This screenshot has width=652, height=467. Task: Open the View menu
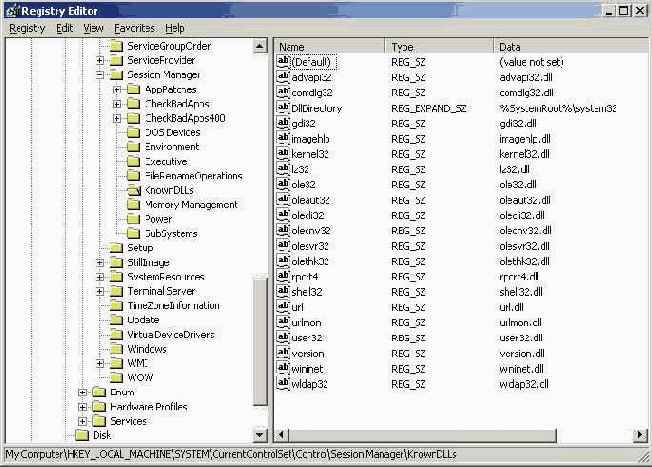93,28
